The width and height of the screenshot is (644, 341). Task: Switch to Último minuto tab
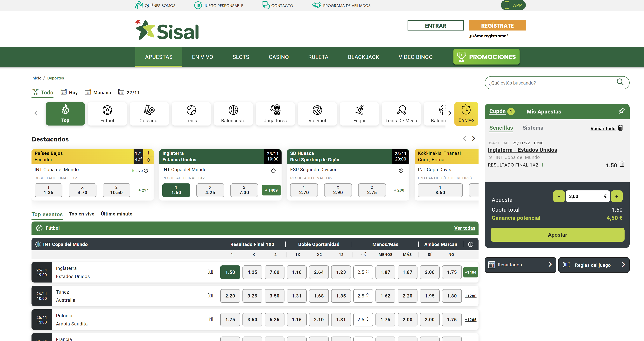tap(116, 214)
